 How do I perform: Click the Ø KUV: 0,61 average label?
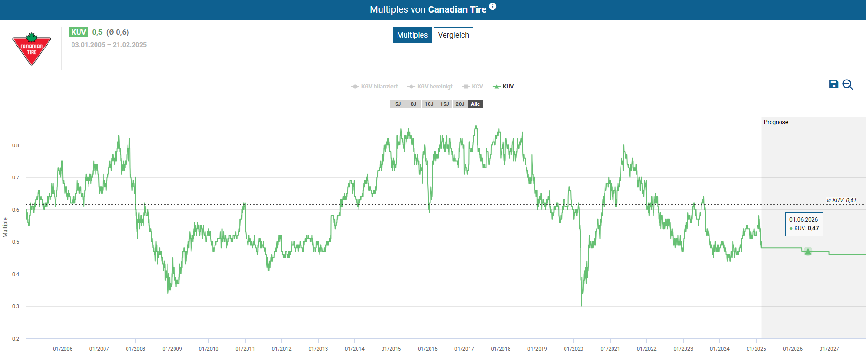click(x=841, y=200)
